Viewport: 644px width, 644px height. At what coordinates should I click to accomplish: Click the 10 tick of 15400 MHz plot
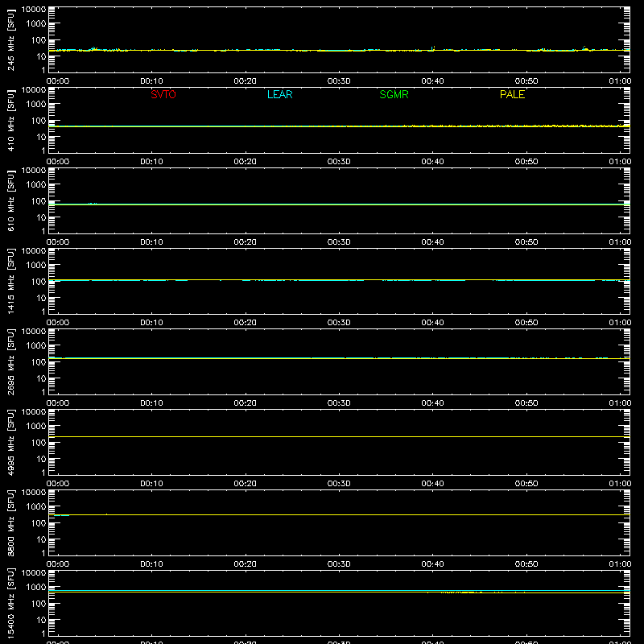[x=41, y=620]
